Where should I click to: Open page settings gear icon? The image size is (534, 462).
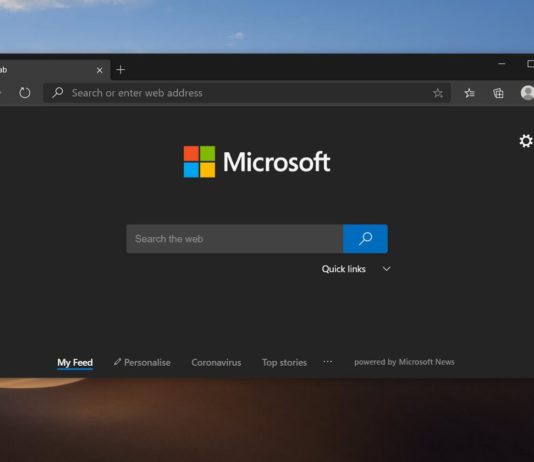click(x=526, y=141)
